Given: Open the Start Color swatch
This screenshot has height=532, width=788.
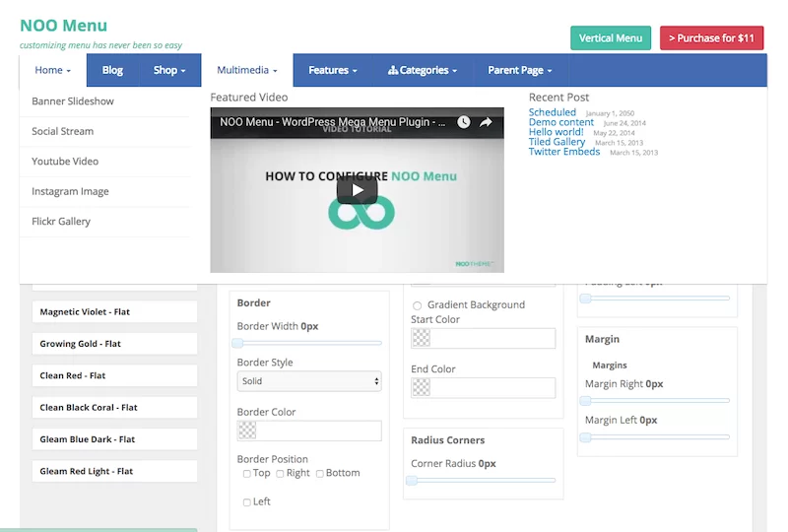Looking at the screenshot, I should (x=421, y=338).
